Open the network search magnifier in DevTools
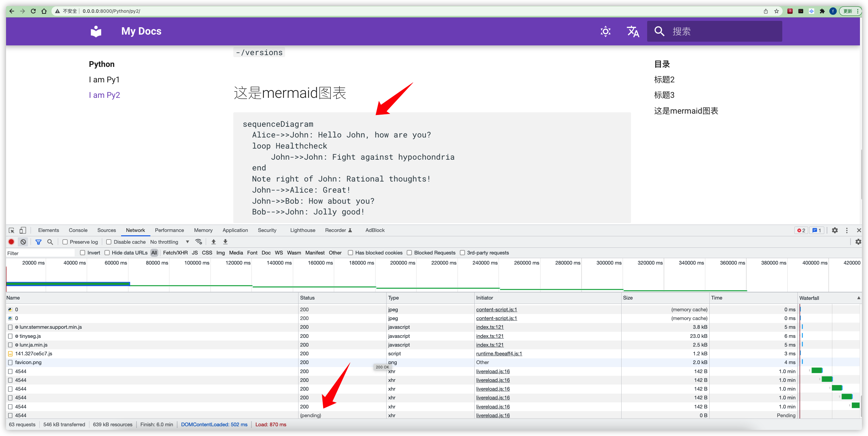868x436 pixels. tap(50, 242)
